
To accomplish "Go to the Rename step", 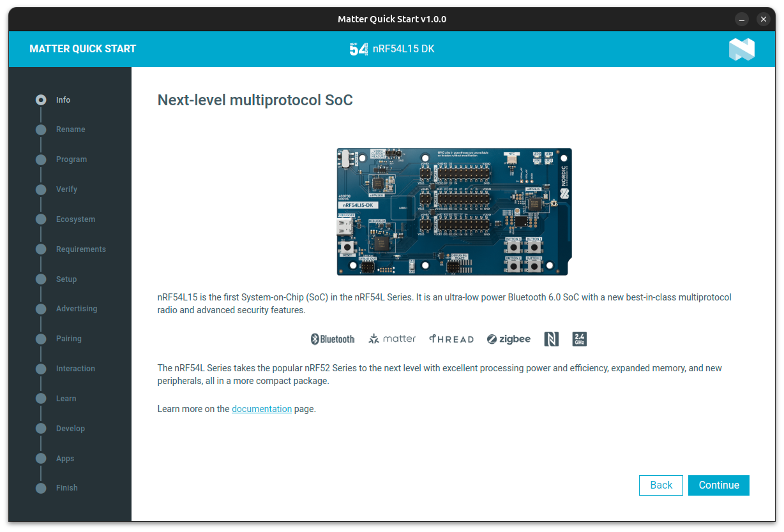I will 70,129.
